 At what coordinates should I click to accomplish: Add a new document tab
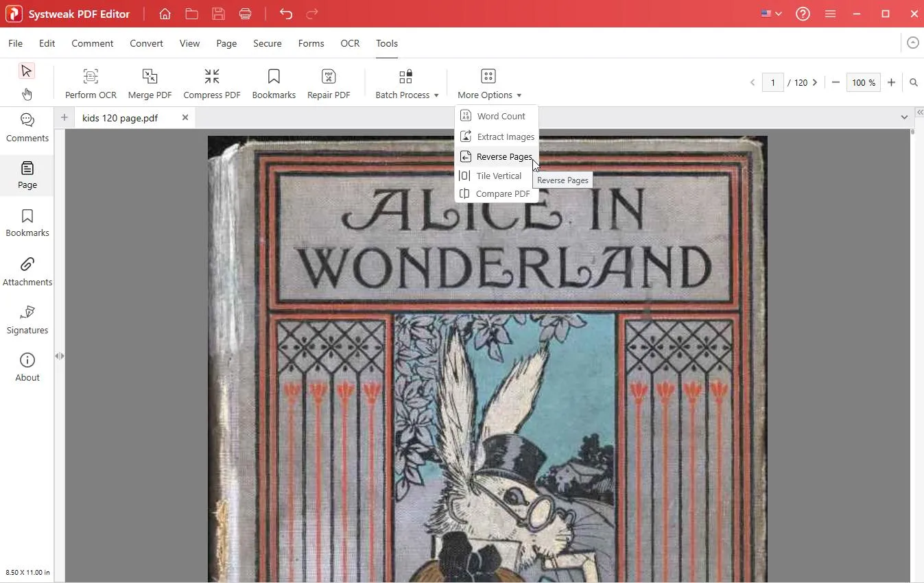coord(64,117)
